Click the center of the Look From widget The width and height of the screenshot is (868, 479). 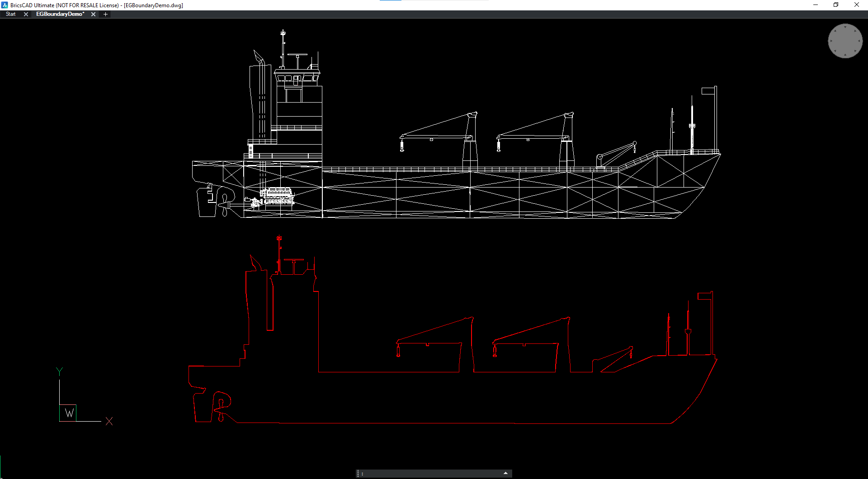[x=845, y=41]
